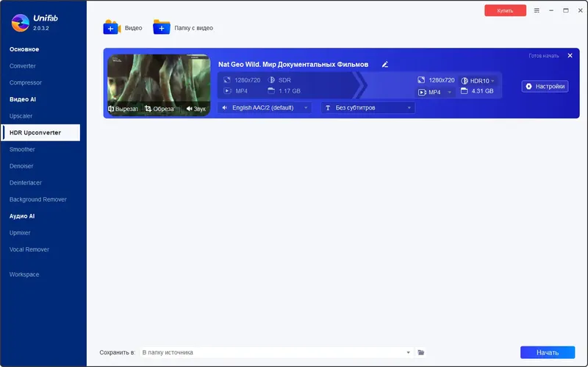Open the Converter module

(23, 66)
